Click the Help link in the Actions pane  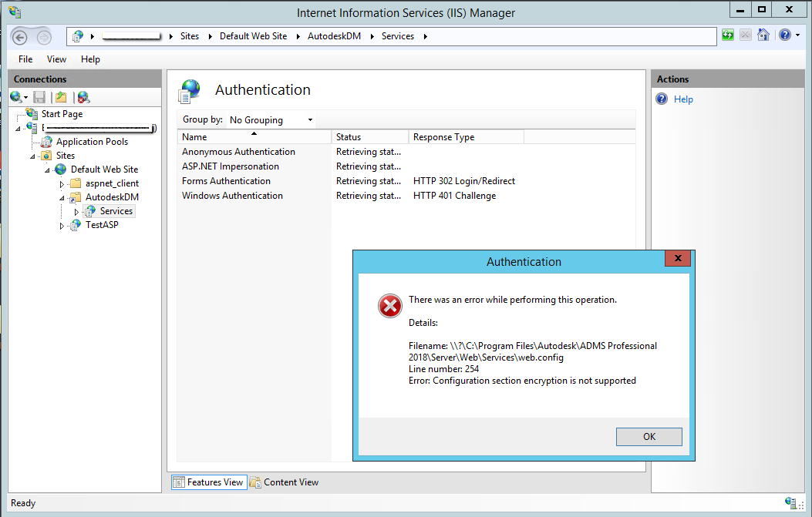(x=683, y=99)
